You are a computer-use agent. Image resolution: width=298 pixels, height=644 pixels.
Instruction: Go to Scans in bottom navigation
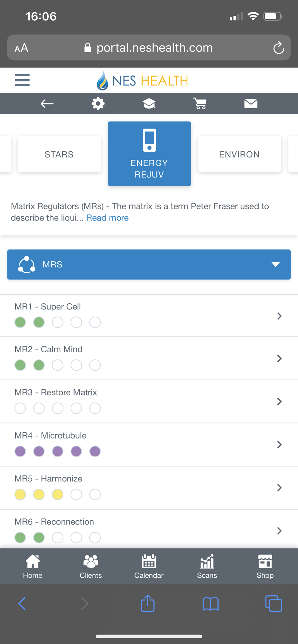coord(207,566)
